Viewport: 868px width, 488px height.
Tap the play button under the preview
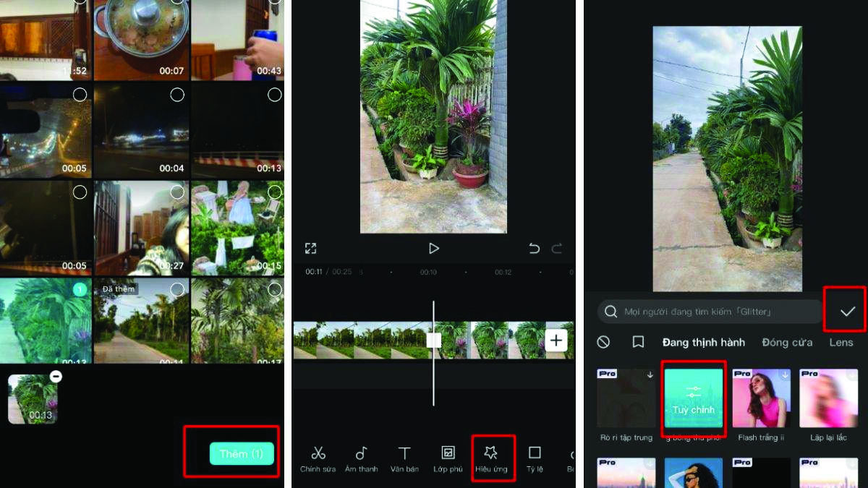point(434,248)
